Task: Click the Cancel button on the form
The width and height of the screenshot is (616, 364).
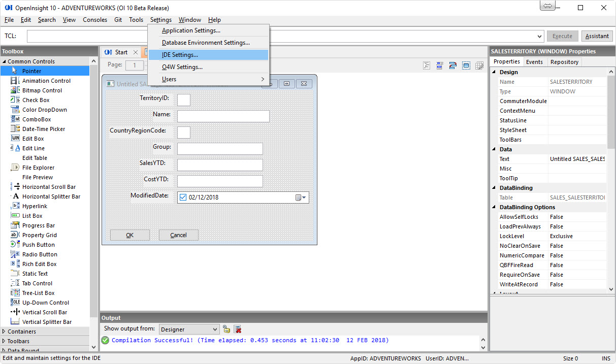Action: pos(178,235)
